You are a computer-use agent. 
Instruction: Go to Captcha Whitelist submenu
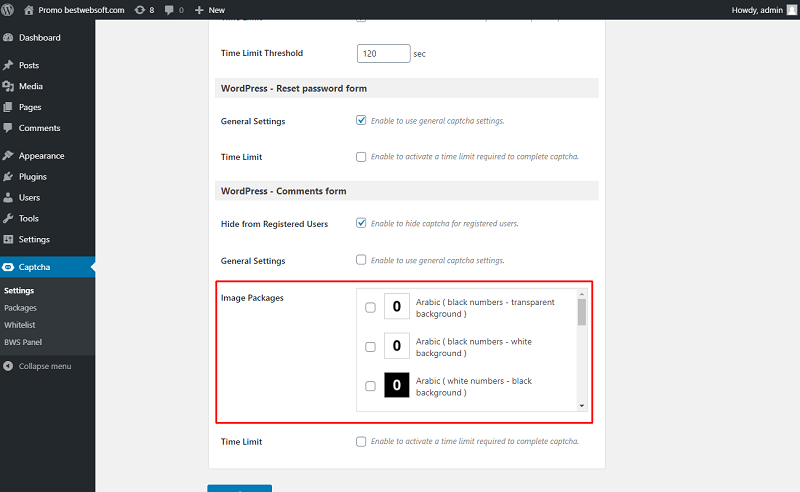pos(20,325)
